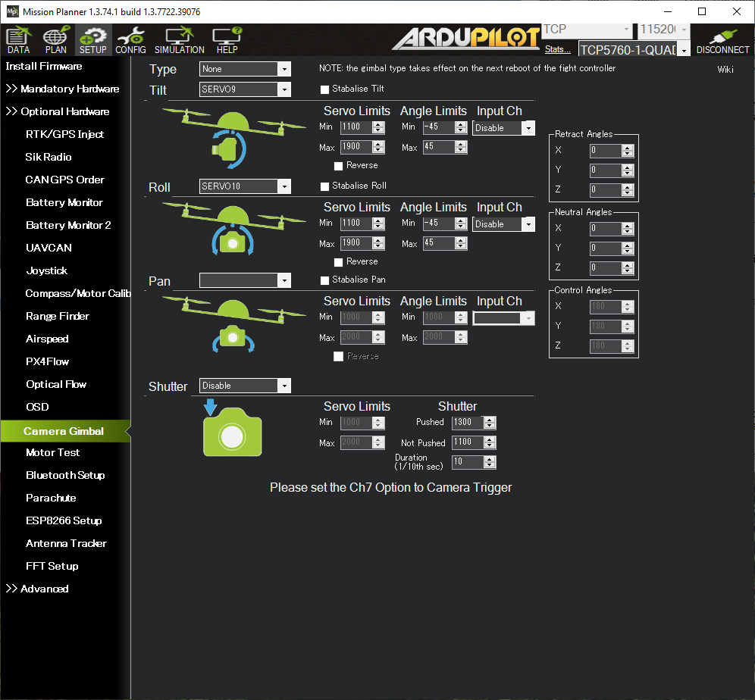Viewport: 755px width, 700px height.
Task: Open the TCP connection type dropdown
Action: tap(587, 30)
